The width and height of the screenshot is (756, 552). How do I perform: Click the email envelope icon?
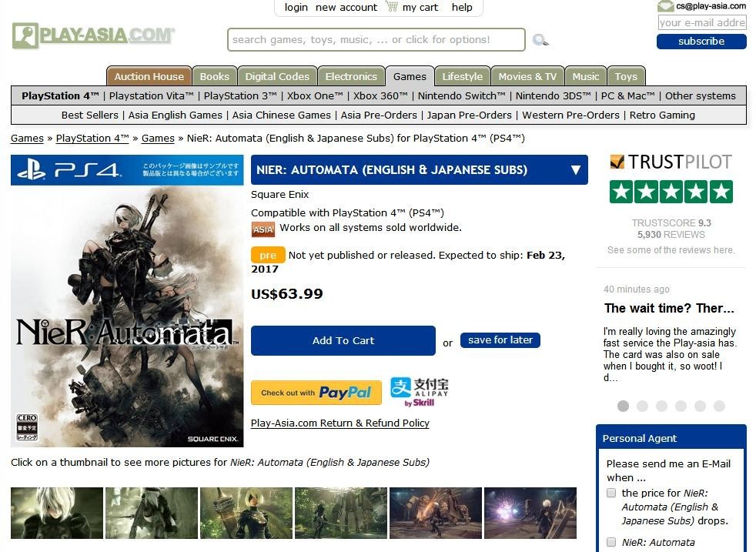coord(665,6)
